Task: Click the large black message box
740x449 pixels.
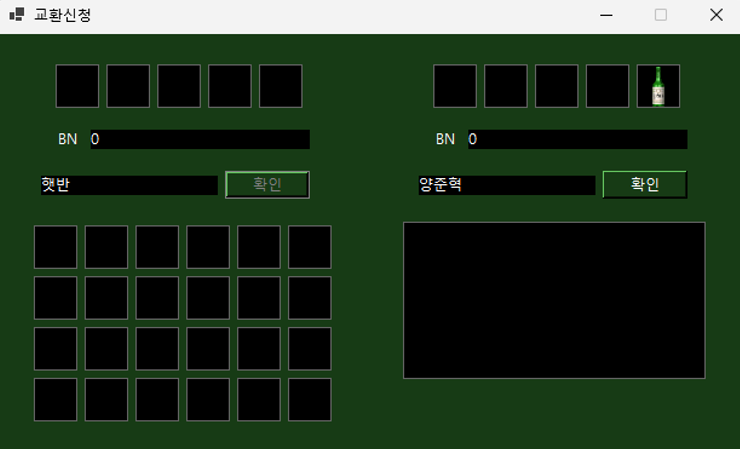Action: coord(554,300)
